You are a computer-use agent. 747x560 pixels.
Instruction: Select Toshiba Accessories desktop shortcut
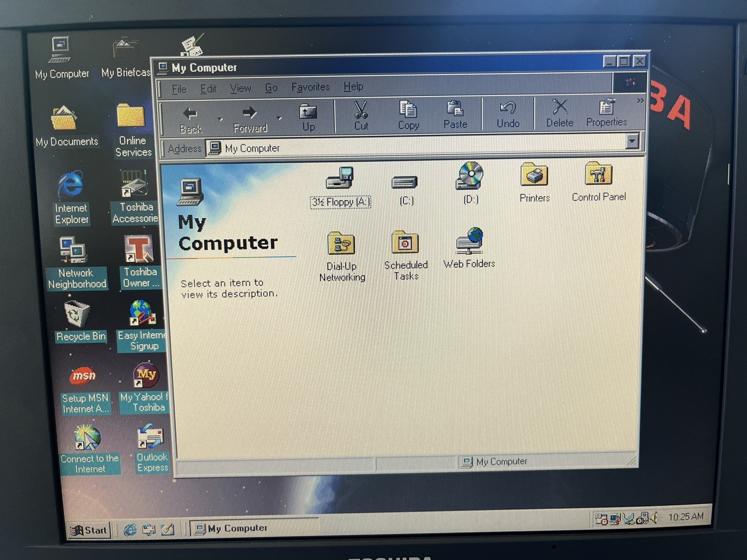(135, 197)
